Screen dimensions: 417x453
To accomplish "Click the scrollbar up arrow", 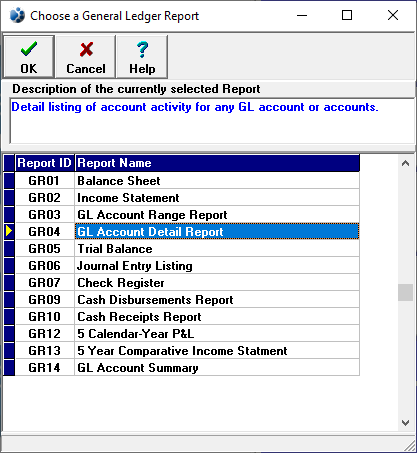I will pyautogui.click(x=405, y=163).
